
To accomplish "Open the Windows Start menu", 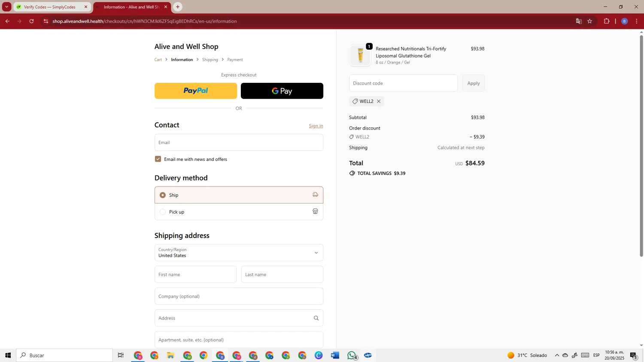I will tap(8, 356).
